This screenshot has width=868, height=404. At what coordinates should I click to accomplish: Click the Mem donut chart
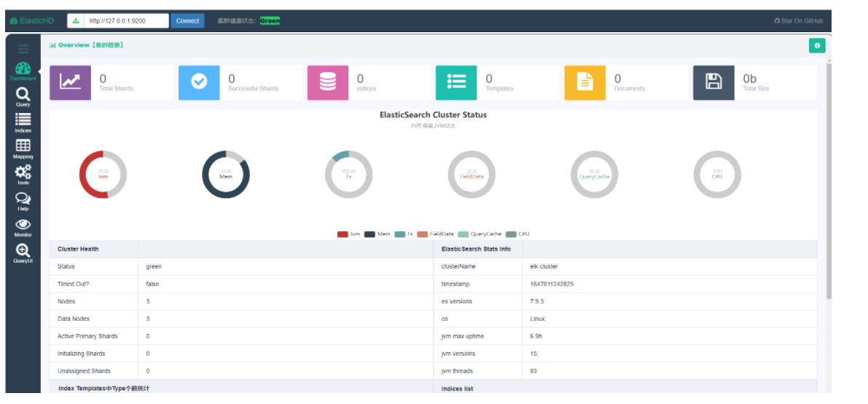(226, 174)
